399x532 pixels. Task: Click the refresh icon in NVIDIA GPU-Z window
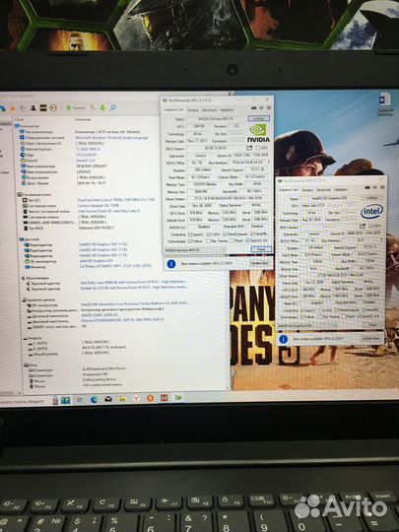coord(261,107)
